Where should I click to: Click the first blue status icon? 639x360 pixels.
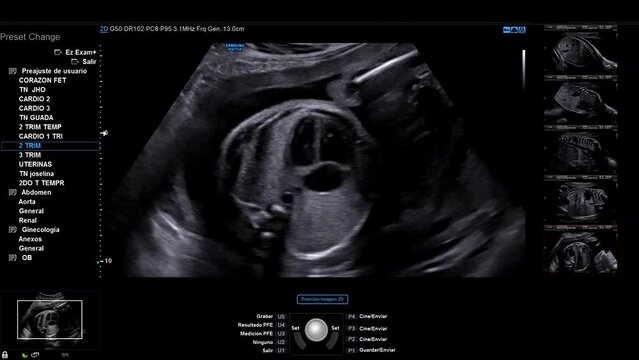tap(507, 30)
